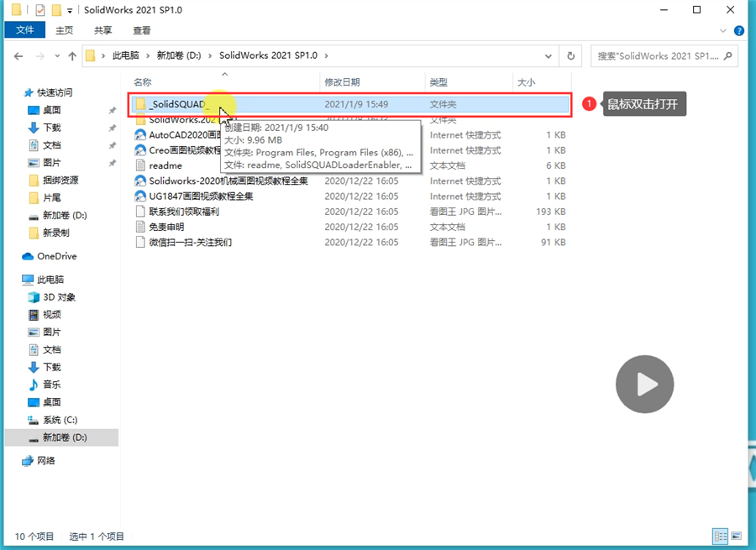
Task: Open Help via the blue question mark icon
Action: pos(738,30)
